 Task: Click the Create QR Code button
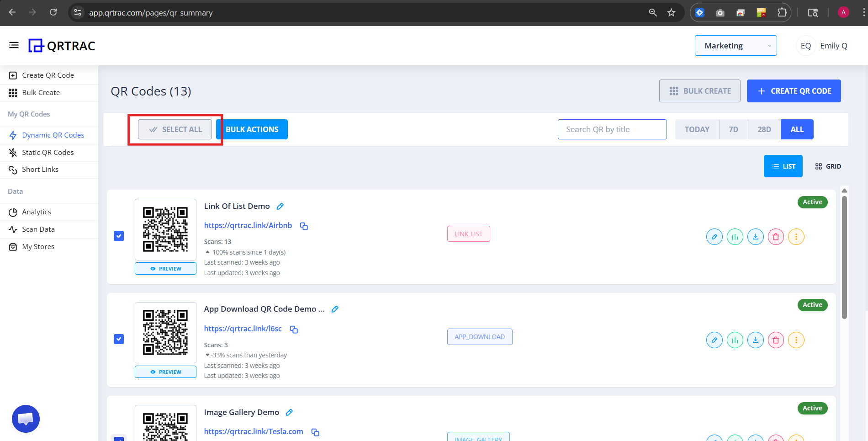[x=794, y=91]
